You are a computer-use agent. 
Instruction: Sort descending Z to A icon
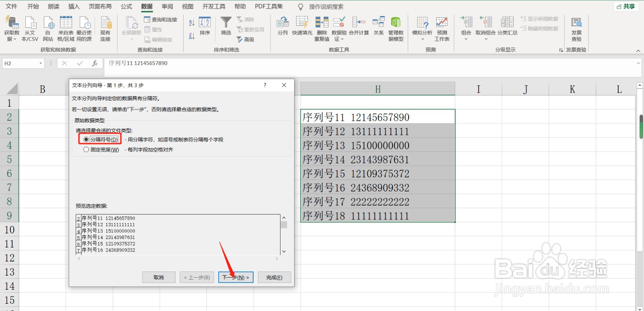192,36
